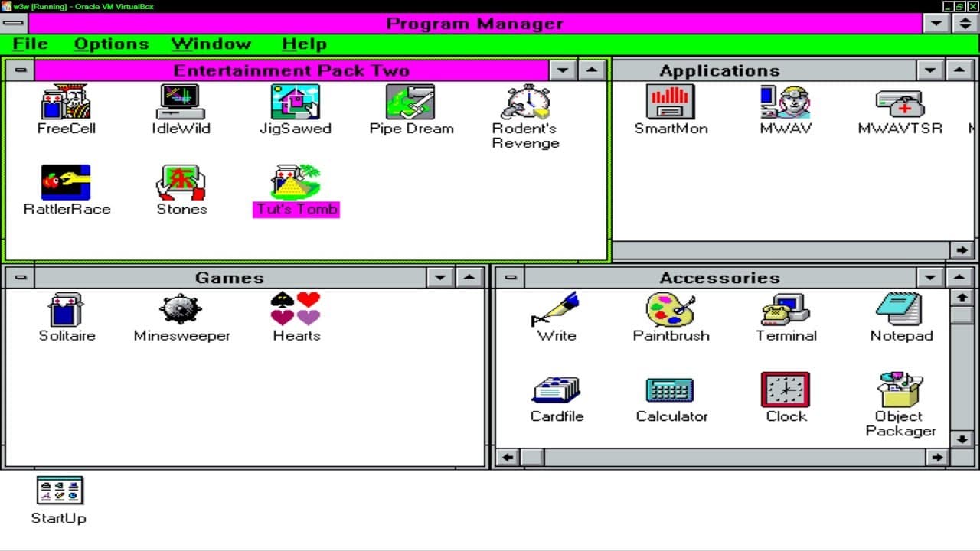Click the minimized StartUp group icon
The image size is (980, 551).
click(x=59, y=492)
